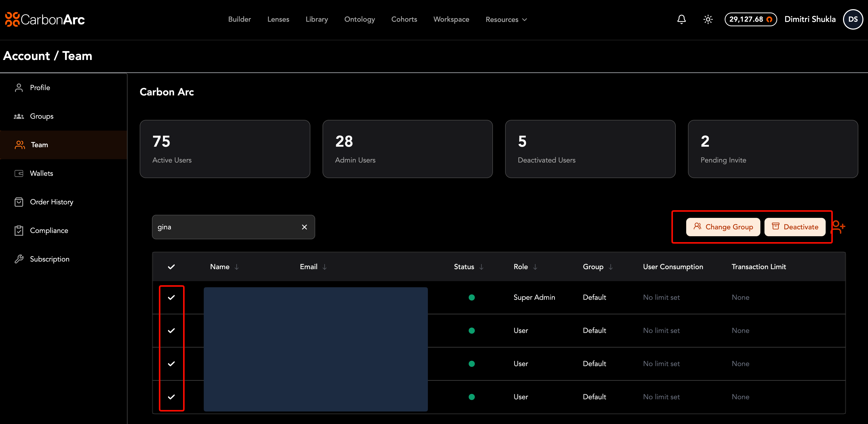Click the notifications bell icon
Screen dimensions: 868x424
coord(681,19)
